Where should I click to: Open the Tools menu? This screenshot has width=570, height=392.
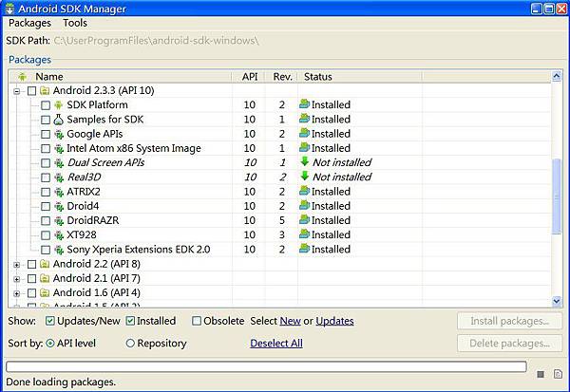click(x=75, y=23)
